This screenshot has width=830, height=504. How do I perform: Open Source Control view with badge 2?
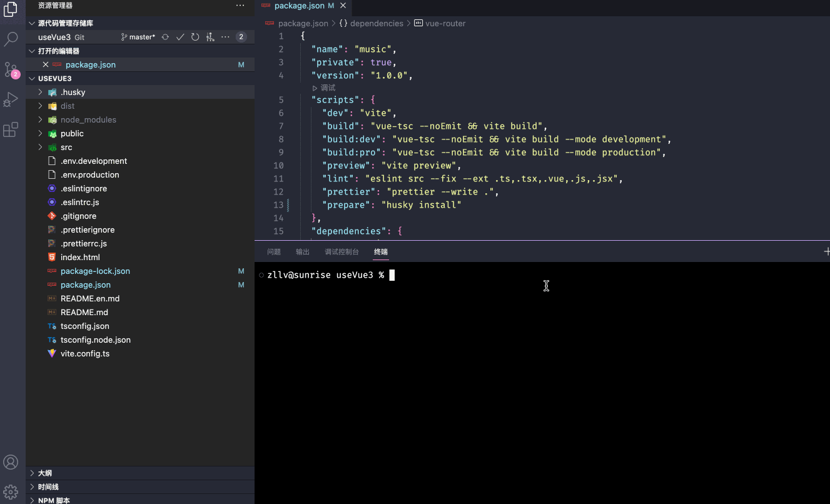coord(11,69)
